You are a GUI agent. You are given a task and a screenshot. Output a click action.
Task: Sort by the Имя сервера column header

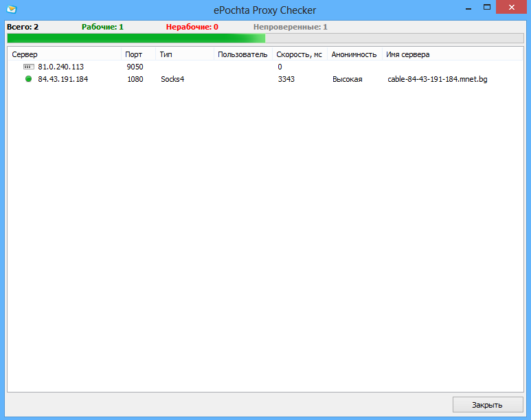[x=452, y=54]
